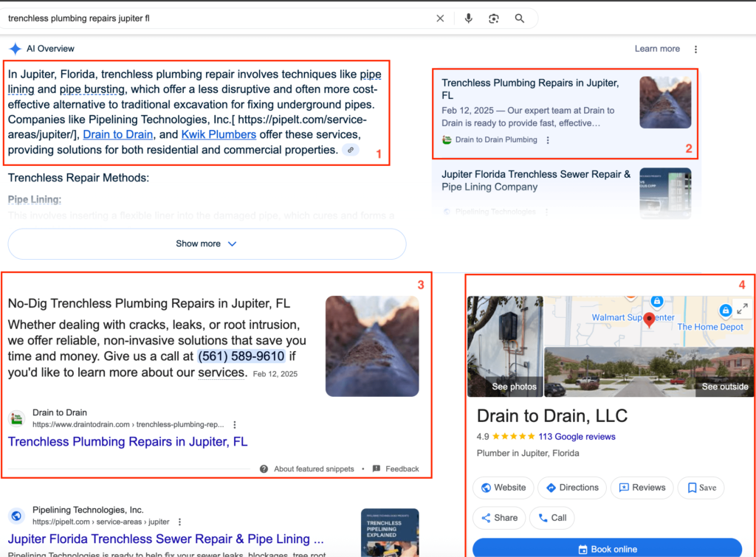Screen dimensions: 756x557
Task: Open the three-dot menu beside Learn more
Action: pos(695,49)
